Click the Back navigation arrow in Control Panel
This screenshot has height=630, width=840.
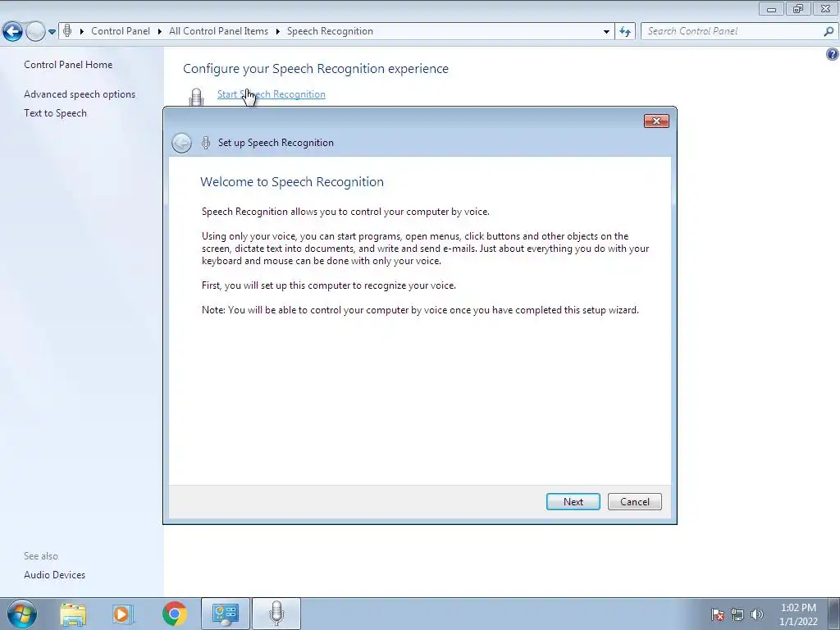tap(12, 32)
